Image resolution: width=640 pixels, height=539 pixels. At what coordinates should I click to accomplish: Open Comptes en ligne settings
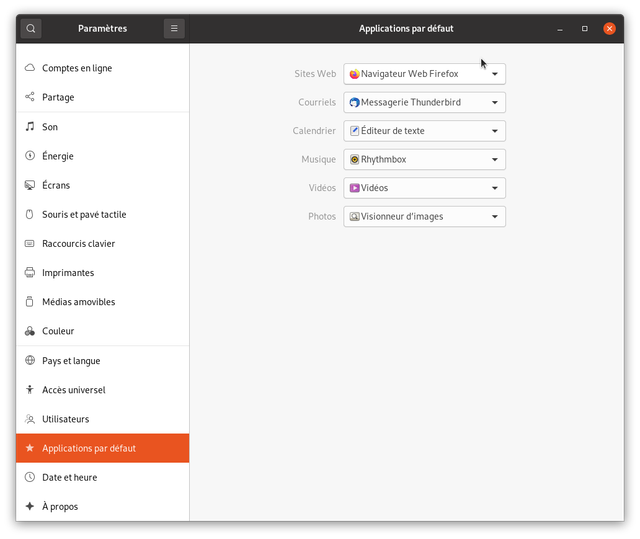102,68
